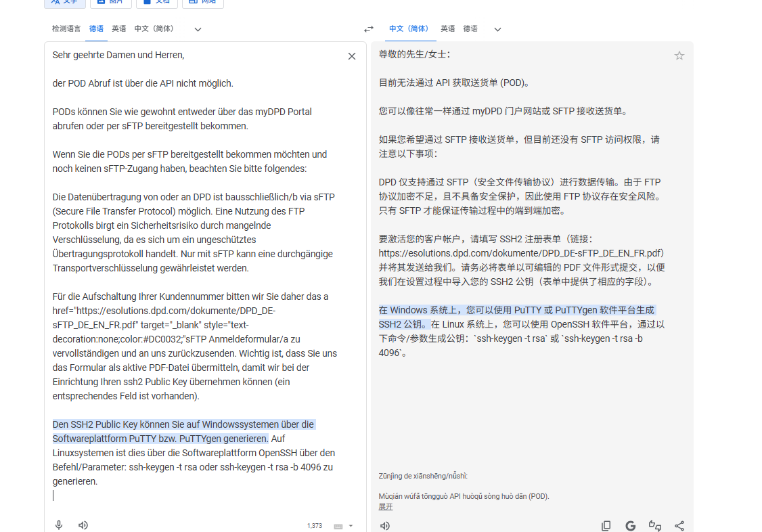Start voice input with microphone
The height and width of the screenshot is (532, 762).
click(59, 525)
